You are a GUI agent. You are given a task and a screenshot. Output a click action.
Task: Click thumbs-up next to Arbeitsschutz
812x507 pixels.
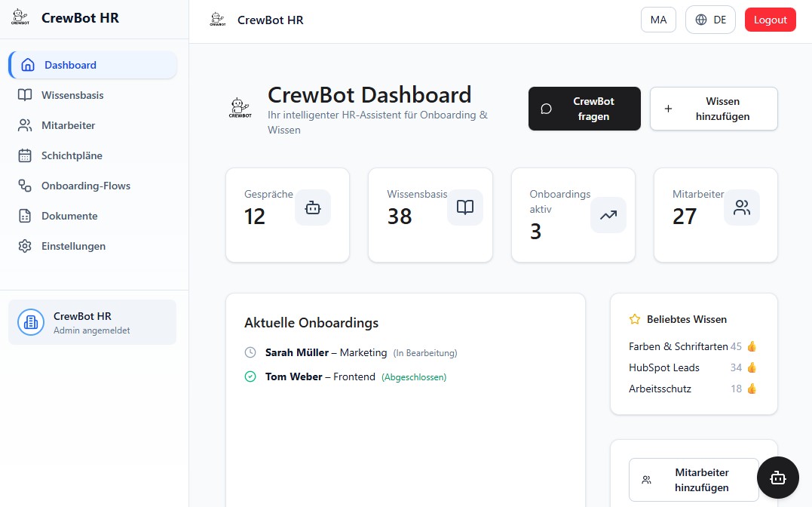[751, 389]
